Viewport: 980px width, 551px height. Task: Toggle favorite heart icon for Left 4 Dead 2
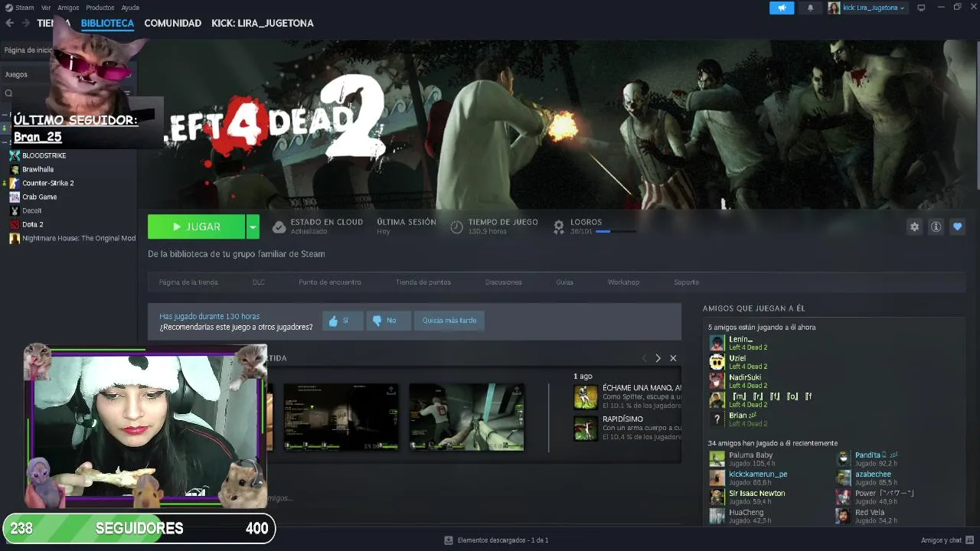[957, 227]
